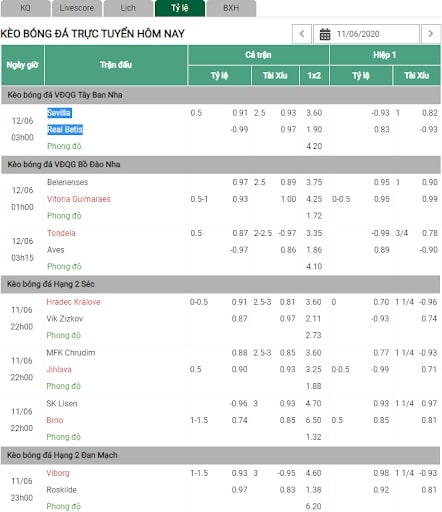Open the Hradec Kralove team link
Viewport: 442px width, 512px height.
[x=73, y=302]
